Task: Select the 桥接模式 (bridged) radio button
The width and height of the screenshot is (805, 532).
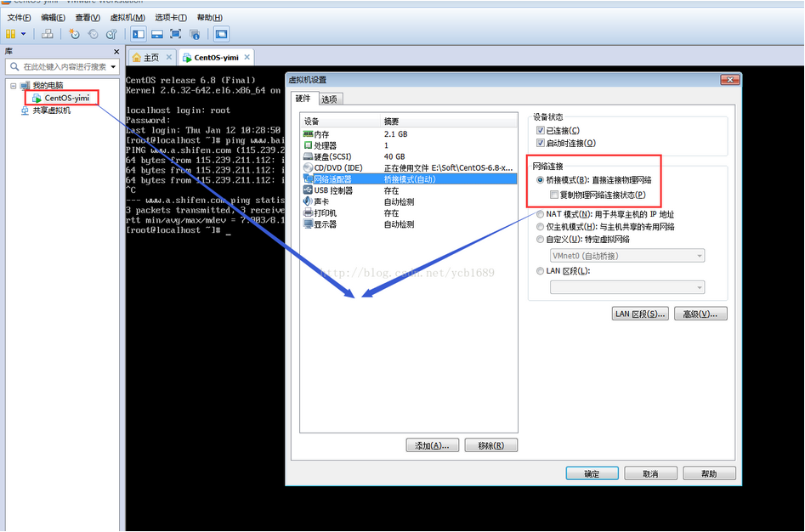Action: pyautogui.click(x=541, y=179)
